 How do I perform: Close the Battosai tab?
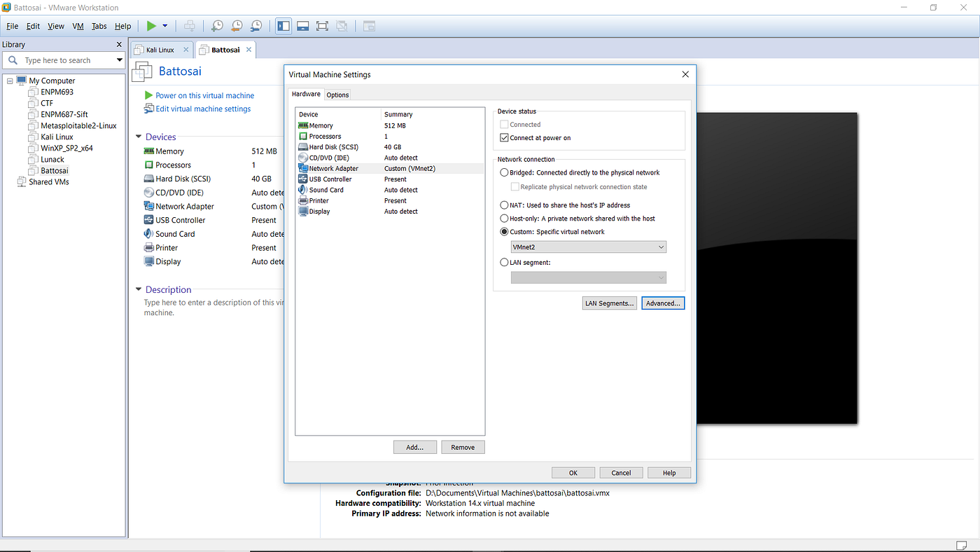[x=248, y=50]
